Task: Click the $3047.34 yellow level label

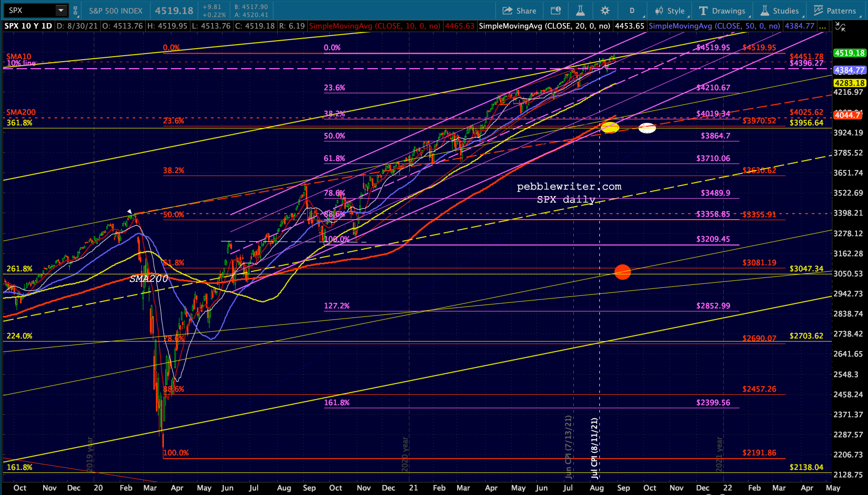Action: coord(806,268)
